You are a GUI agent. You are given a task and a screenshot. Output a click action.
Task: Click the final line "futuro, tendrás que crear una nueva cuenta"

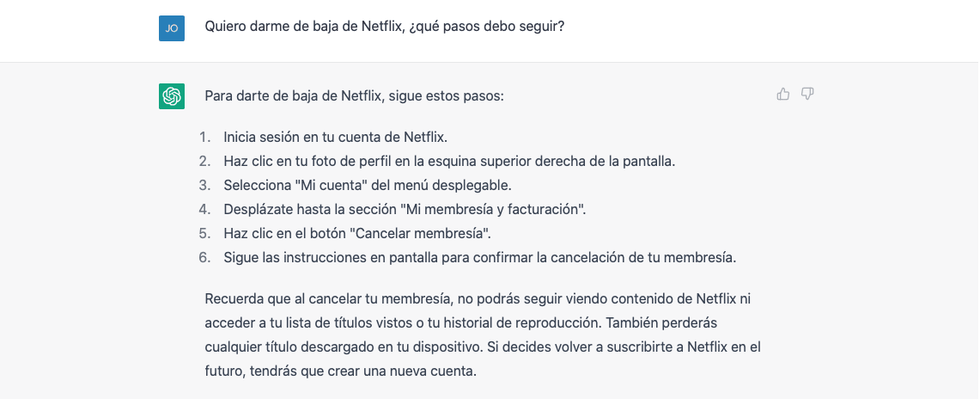340,371
